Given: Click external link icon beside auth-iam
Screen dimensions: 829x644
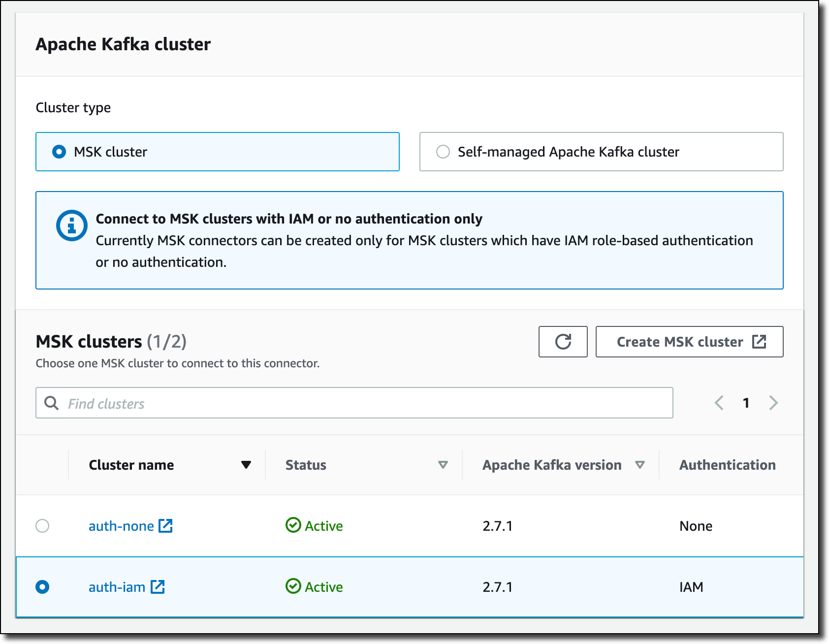Looking at the screenshot, I should 158,586.
